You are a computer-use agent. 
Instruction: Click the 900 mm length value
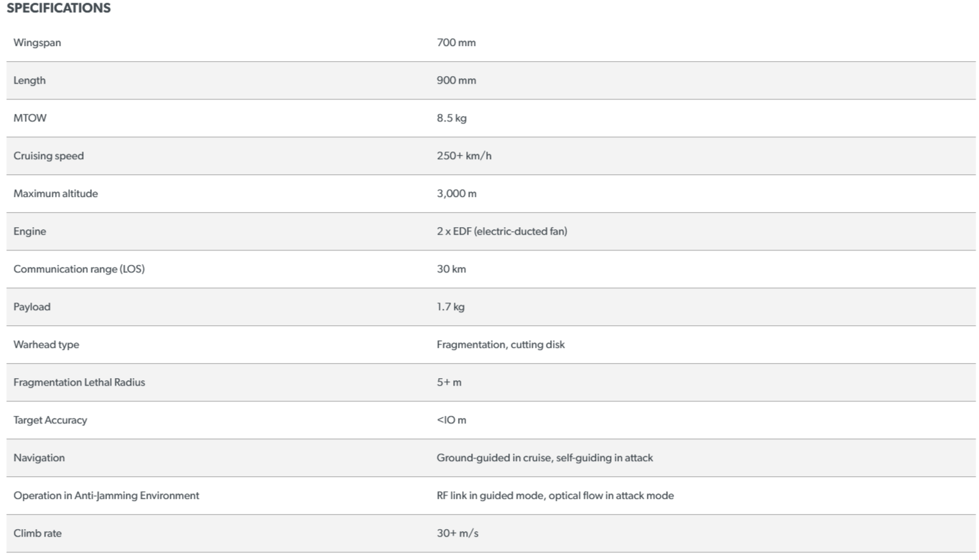coord(456,80)
